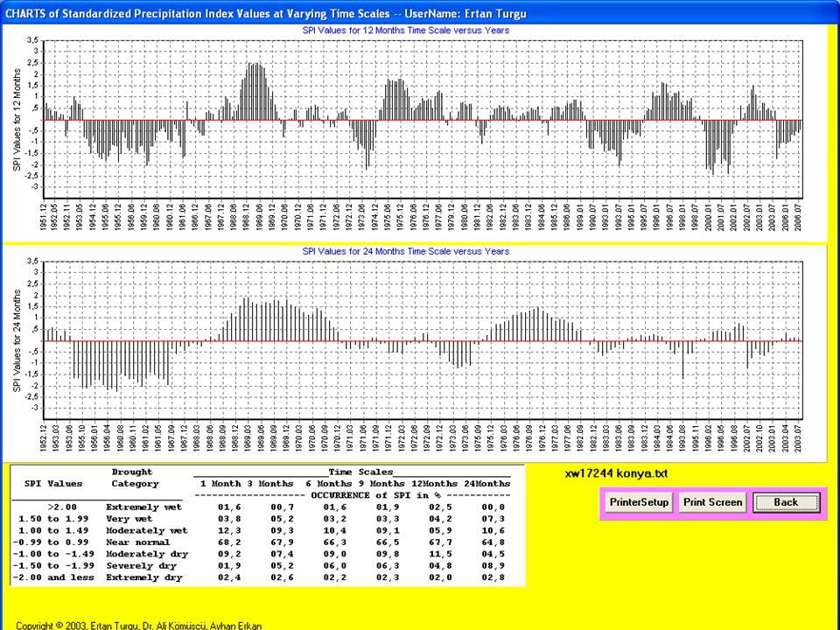Screen dimensions: 840x630
Task: Click the 6 Months column header
Action: 330,484
